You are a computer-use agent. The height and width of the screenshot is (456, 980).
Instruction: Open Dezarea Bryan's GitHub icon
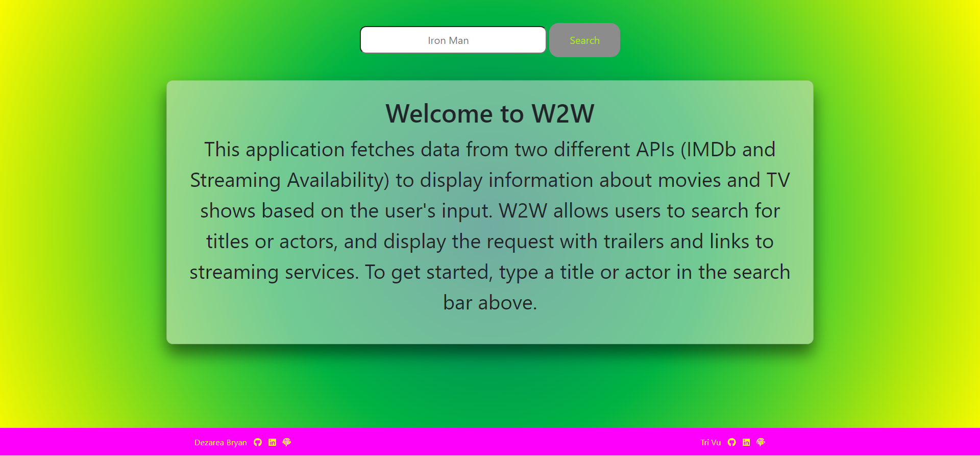(x=258, y=442)
